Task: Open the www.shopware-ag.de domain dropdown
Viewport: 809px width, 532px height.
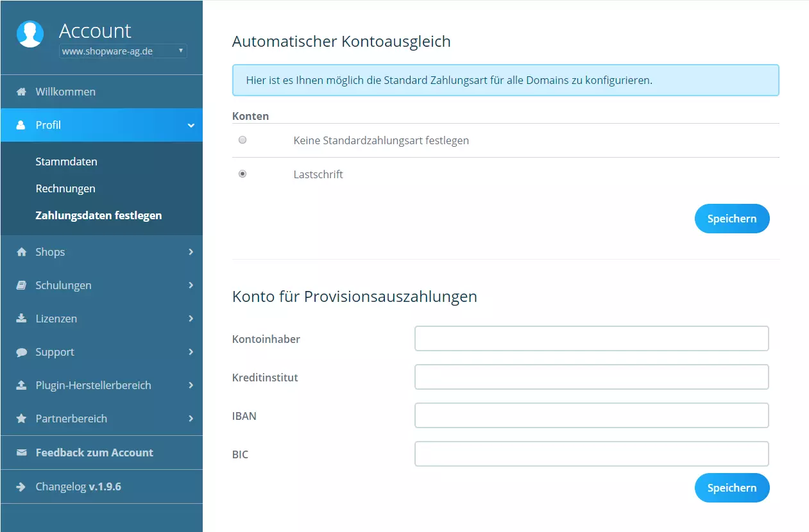Action: [123, 51]
